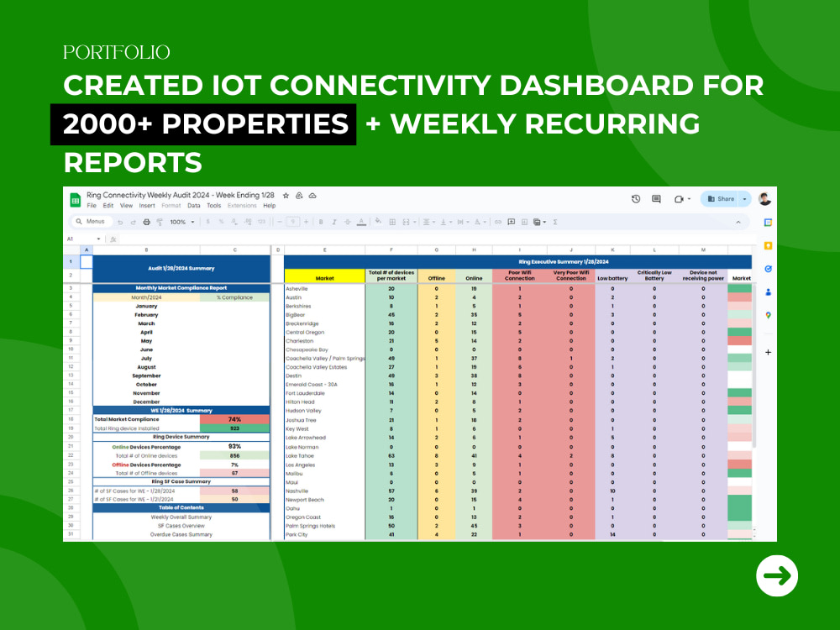Insert a link using the chain icon
The width and height of the screenshot is (840, 630).
coord(498,222)
